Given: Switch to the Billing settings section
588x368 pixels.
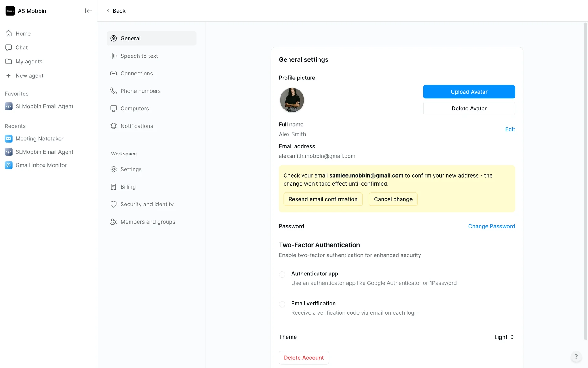Looking at the screenshot, I should (x=128, y=187).
